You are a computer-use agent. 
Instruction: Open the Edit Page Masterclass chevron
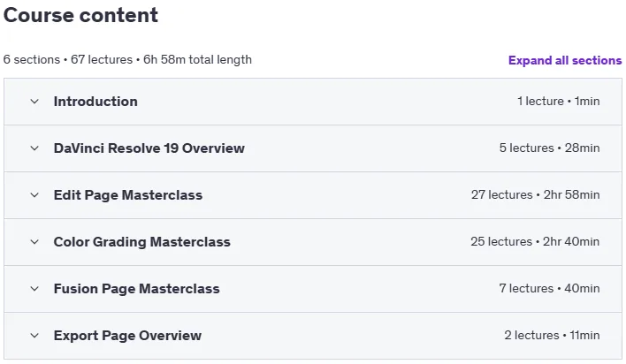34,194
